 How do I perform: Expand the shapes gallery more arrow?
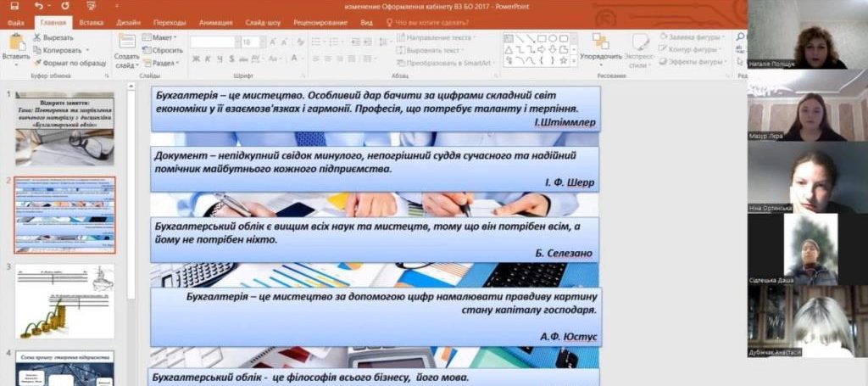tap(574, 61)
